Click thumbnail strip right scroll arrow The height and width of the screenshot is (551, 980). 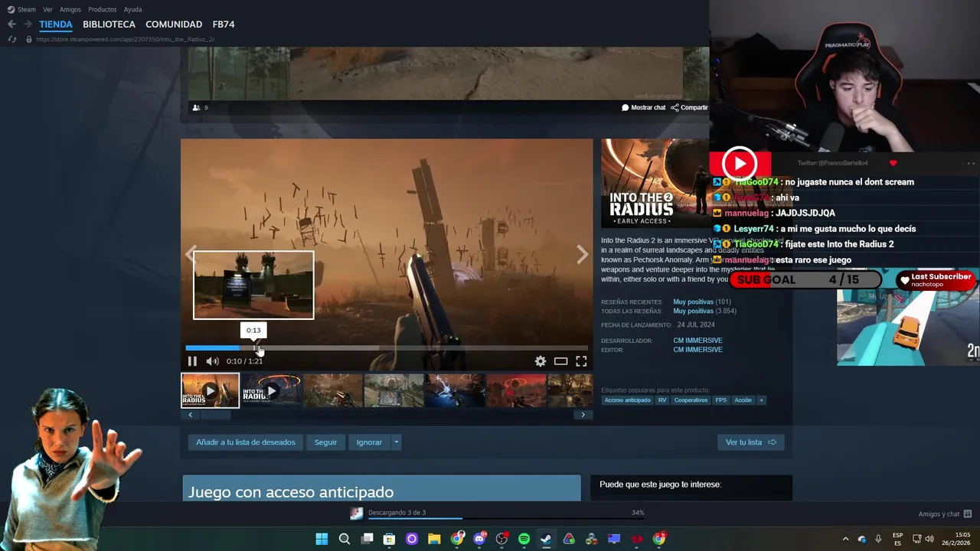point(583,415)
